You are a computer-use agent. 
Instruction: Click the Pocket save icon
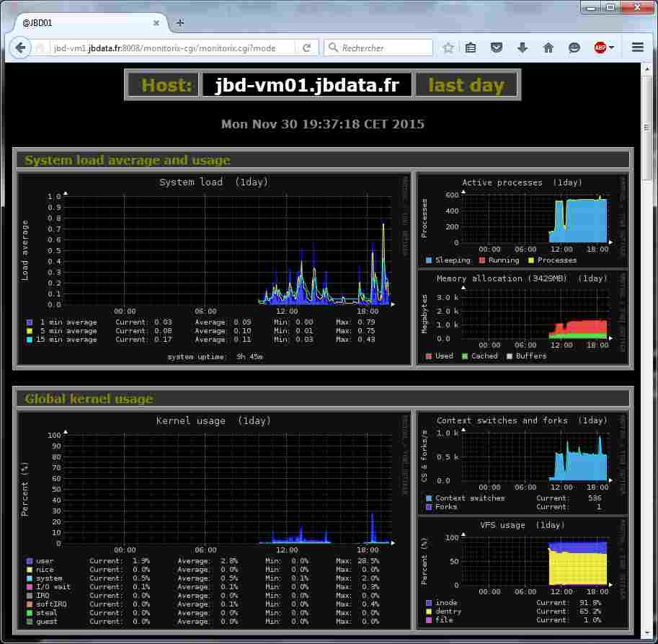coord(497,48)
